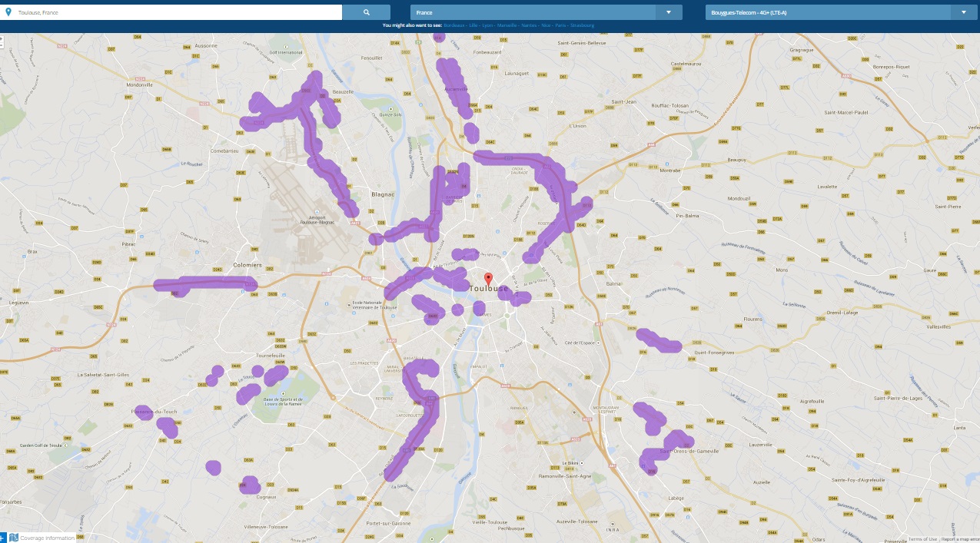This screenshot has height=543, width=980.
Task: Expand the Bouygues-Telecom 4G+ network dropdown
Action: coord(964,12)
